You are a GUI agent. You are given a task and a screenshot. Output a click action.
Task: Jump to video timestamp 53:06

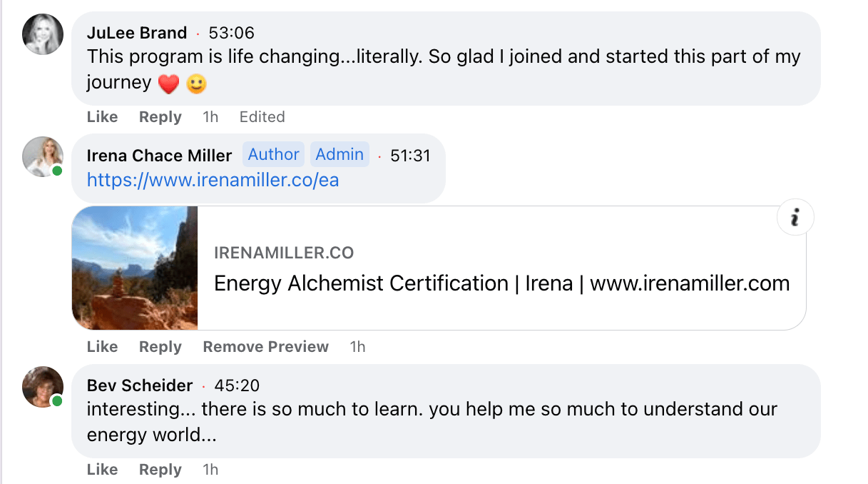click(x=231, y=33)
